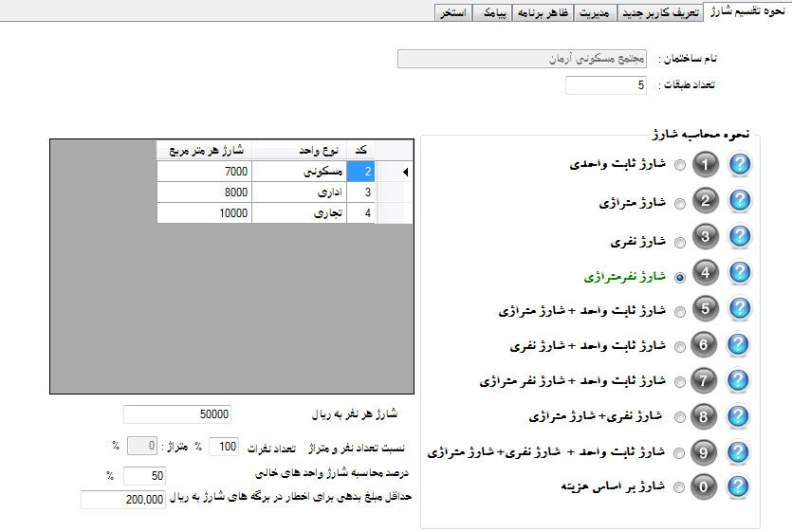Click the round number 5 badge
Viewport: 792px width, 532px height.
(x=705, y=308)
